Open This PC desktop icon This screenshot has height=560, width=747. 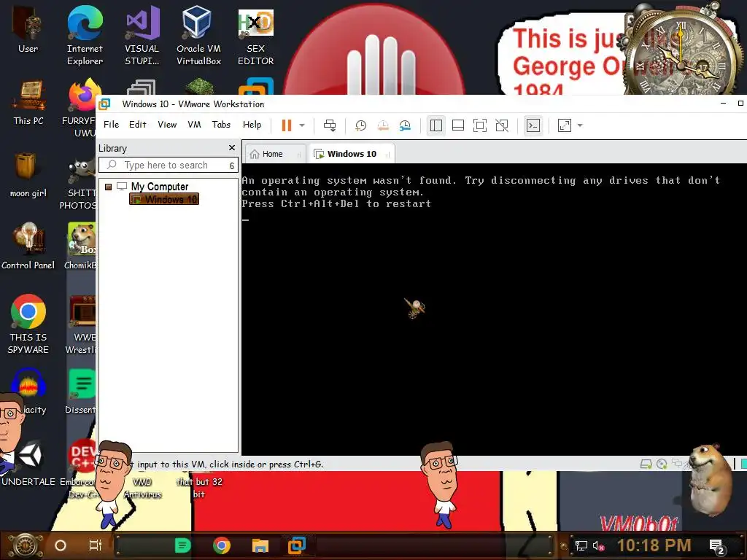pyautogui.click(x=28, y=102)
